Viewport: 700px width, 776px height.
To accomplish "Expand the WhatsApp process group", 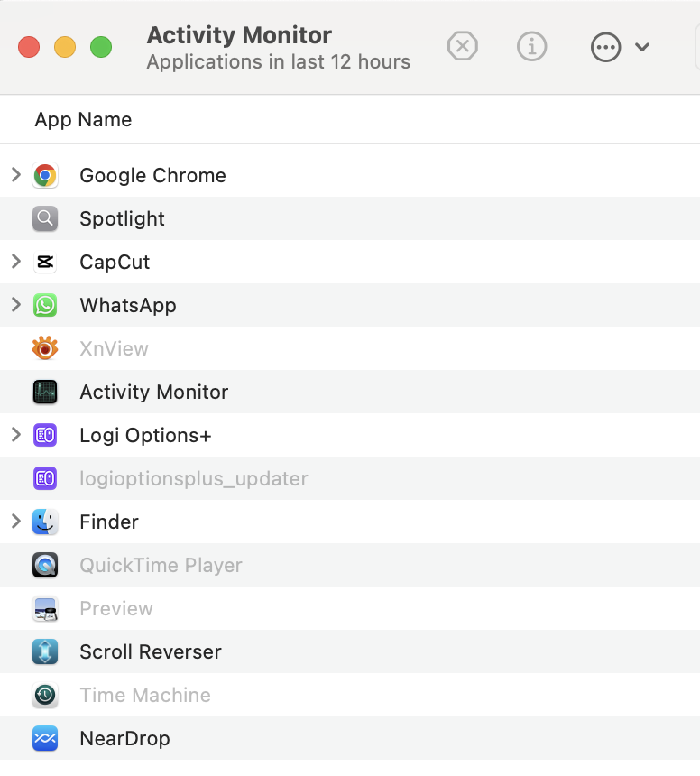I will click(15, 305).
